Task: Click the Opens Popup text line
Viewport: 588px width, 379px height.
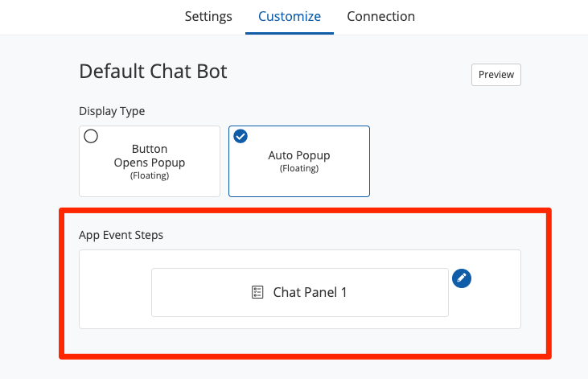Action: click(150, 163)
